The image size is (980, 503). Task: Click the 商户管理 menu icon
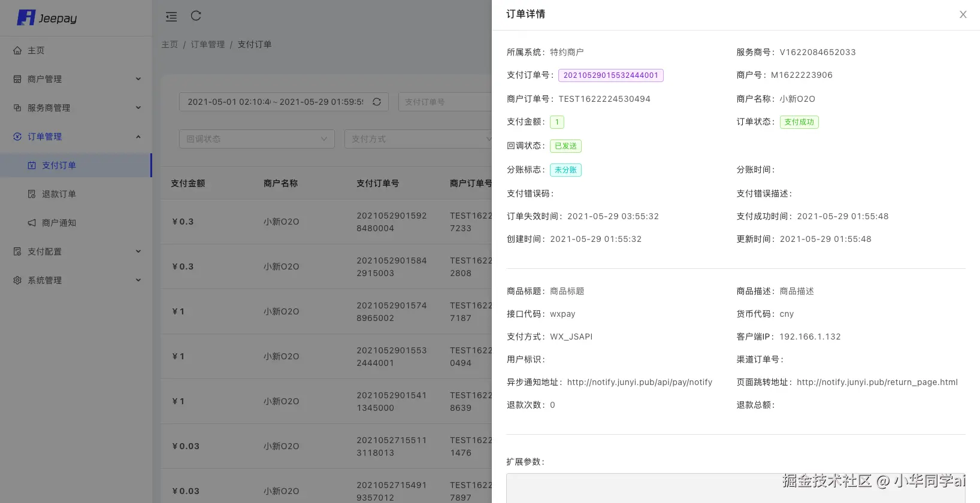click(17, 79)
